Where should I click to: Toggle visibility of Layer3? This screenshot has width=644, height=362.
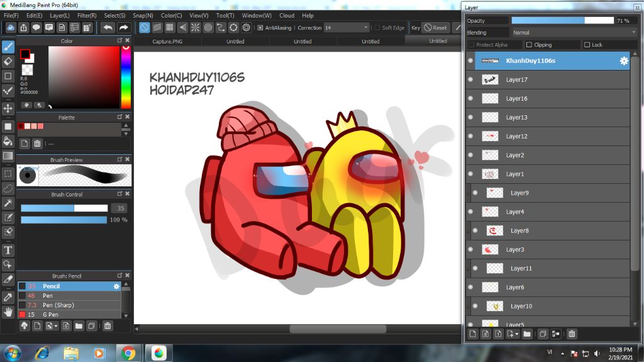pos(470,249)
